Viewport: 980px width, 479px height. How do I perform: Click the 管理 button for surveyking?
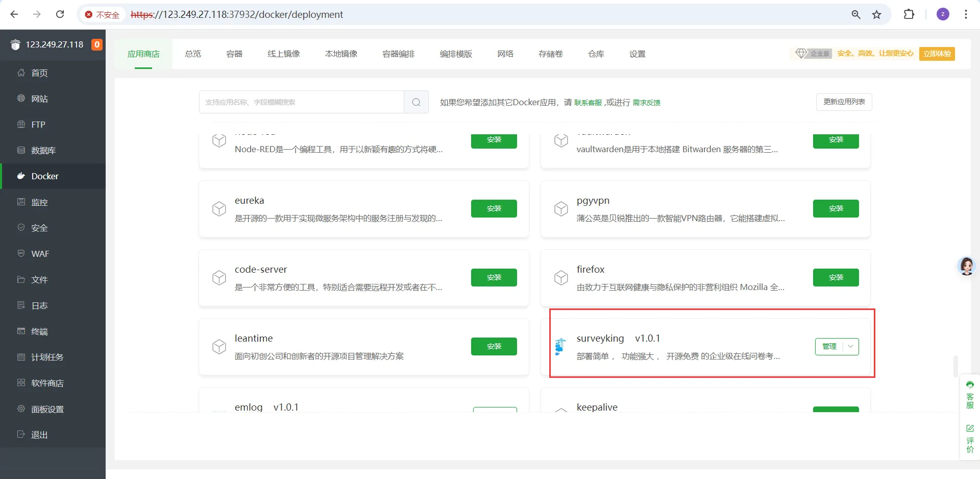tap(829, 346)
